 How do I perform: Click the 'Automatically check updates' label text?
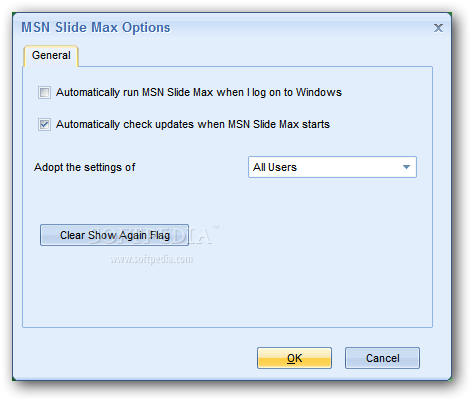(193, 124)
